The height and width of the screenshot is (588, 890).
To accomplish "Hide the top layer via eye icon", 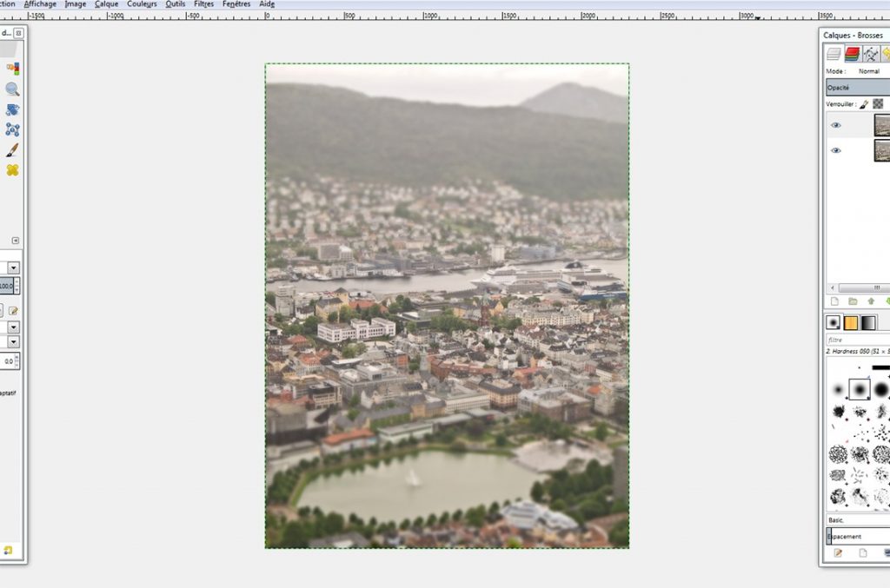I will [x=836, y=125].
